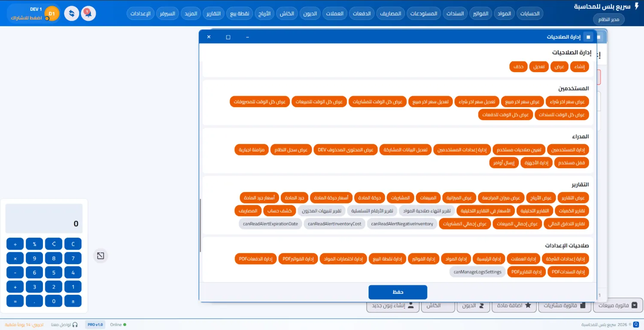Open the الديون shortcut in bottom bar
The image size is (644, 330).
tap(473, 306)
